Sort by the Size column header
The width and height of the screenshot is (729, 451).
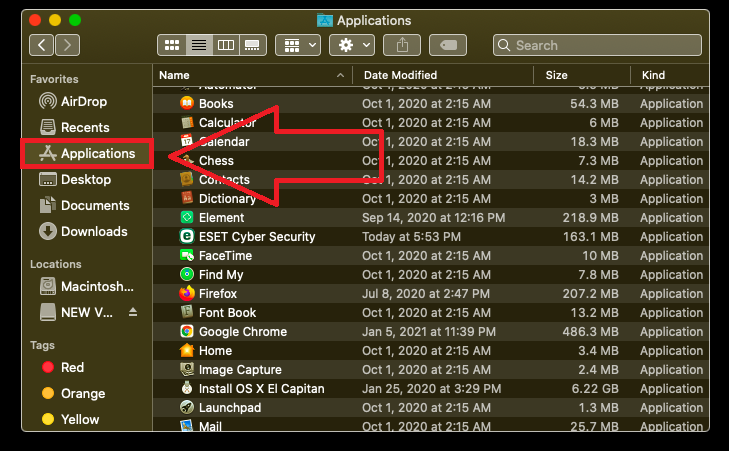(x=557, y=75)
